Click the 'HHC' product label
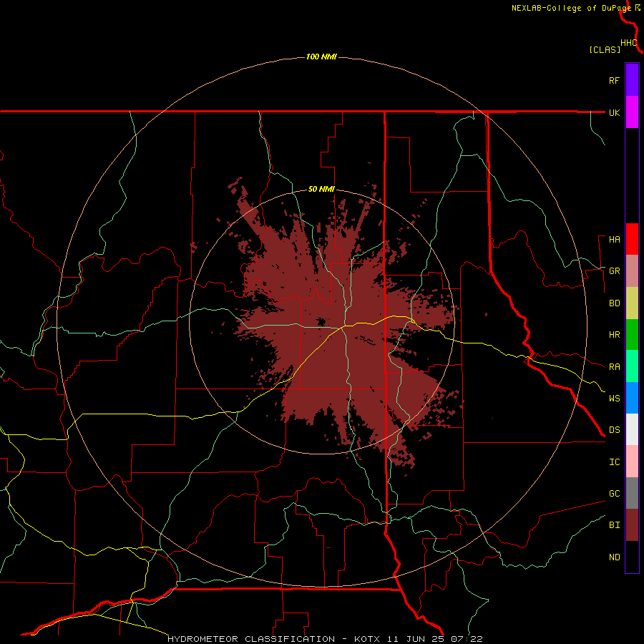This screenshot has width=644, height=644. (629, 43)
